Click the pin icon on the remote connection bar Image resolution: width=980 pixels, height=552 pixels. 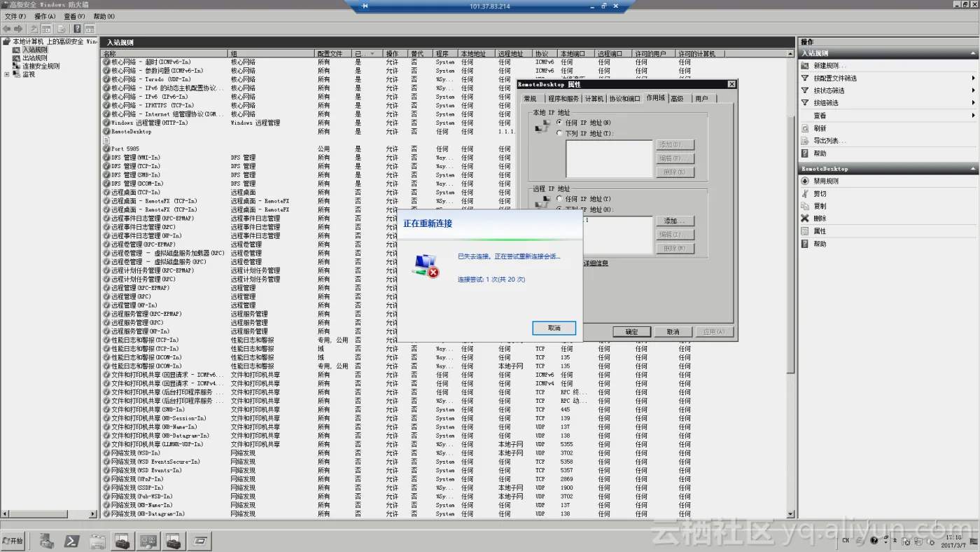pyautogui.click(x=364, y=6)
